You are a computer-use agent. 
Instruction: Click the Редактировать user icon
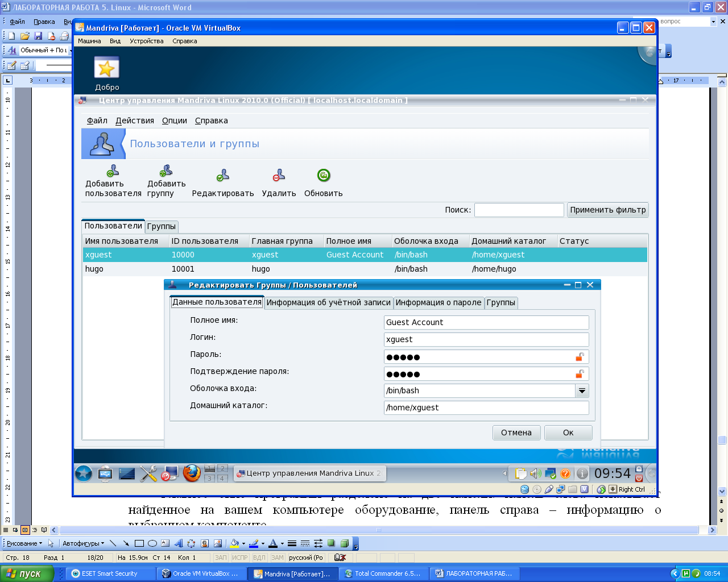(223, 175)
